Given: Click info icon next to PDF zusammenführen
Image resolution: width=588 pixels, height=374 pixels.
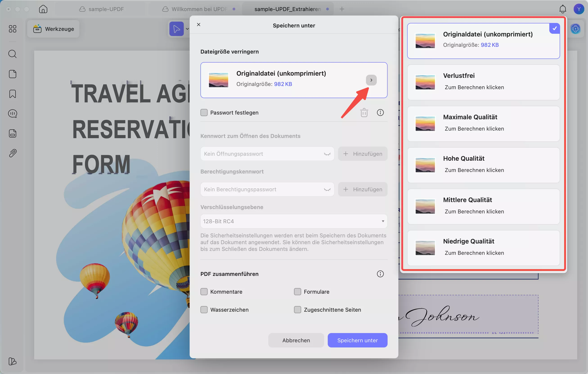Looking at the screenshot, I should click(380, 274).
